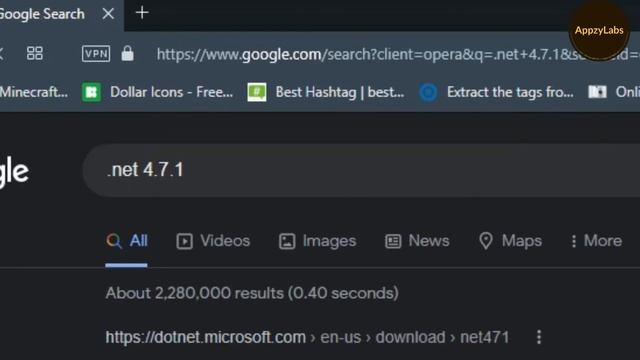Expand the More search options
The width and height of the screenshot is (640, 360).
596,241
